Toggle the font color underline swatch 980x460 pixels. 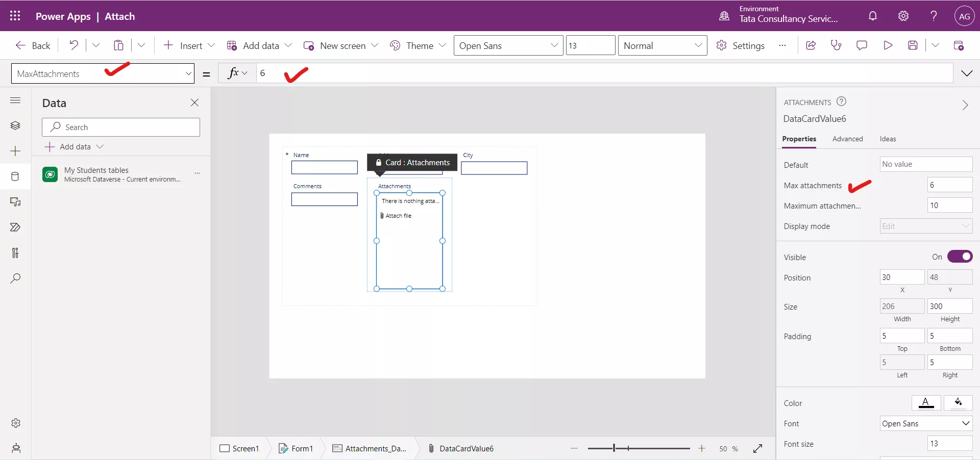(x=926, y=403)
